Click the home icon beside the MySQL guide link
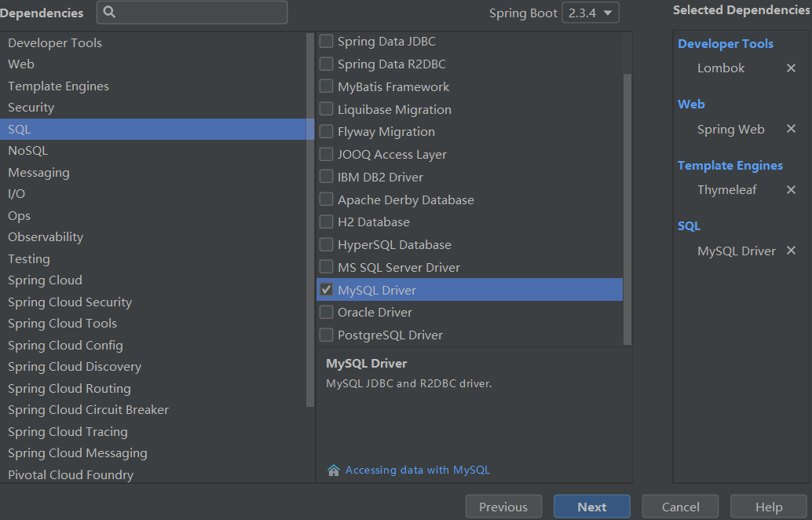 coord(334,471)
